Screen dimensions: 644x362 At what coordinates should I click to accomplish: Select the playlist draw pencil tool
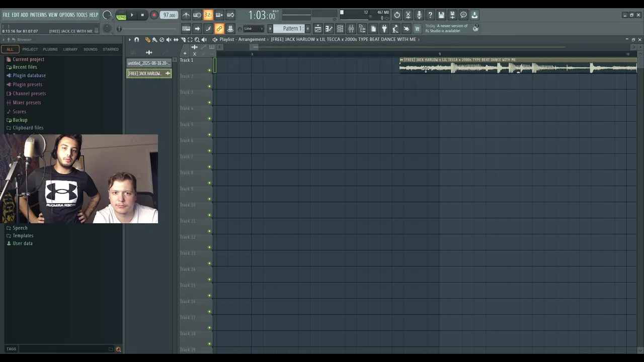click(147, 39)
